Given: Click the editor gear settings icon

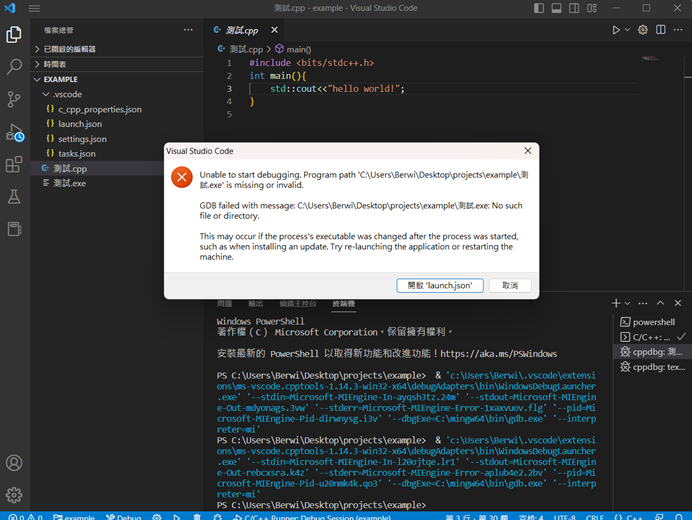Looking at the screenshot, I should pyautogui.click(x=643, y=30).
